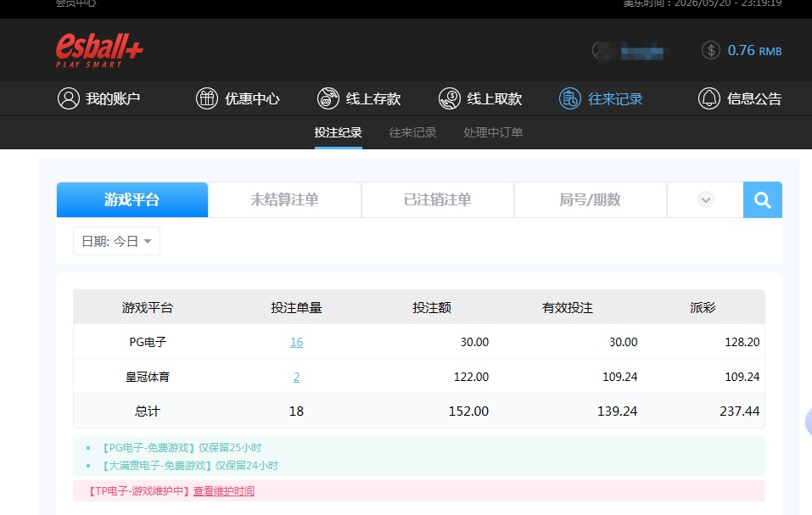Select the 已注销注单 filter tab
Screen dimensions: 812x515
[x=438, y=199]
